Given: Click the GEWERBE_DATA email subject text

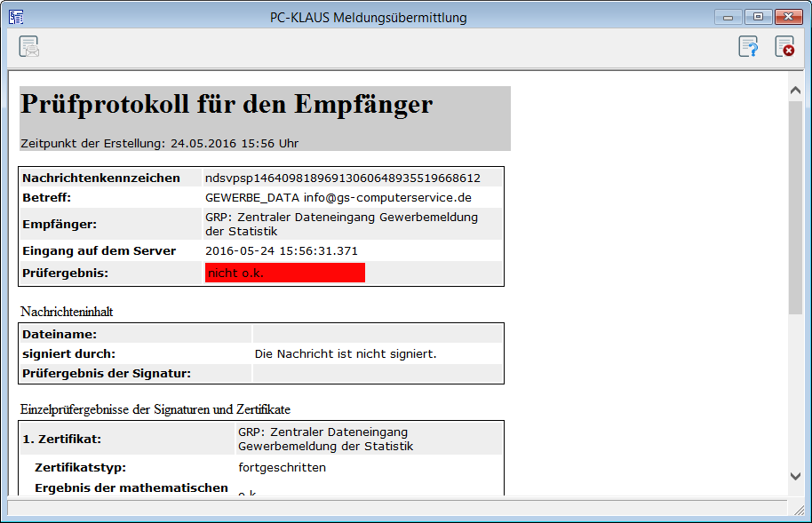Looking at the screenshot, I should pos(338,197).
